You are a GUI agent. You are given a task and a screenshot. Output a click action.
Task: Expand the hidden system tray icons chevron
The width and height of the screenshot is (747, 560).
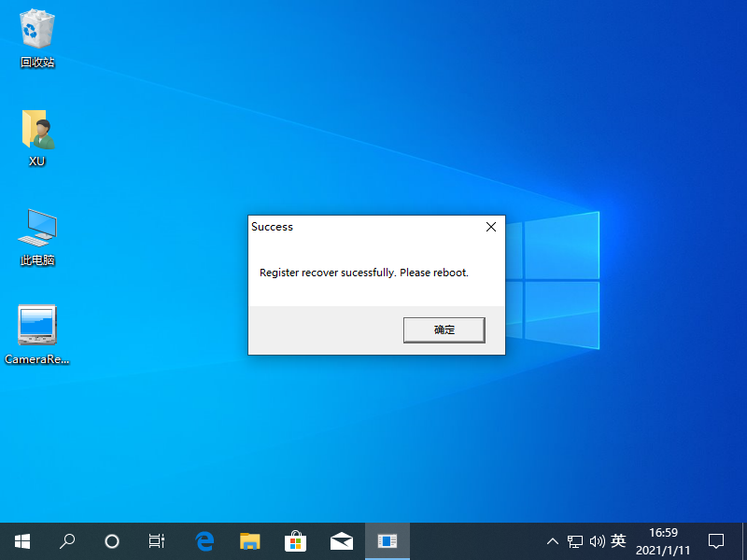click(553, 540)
